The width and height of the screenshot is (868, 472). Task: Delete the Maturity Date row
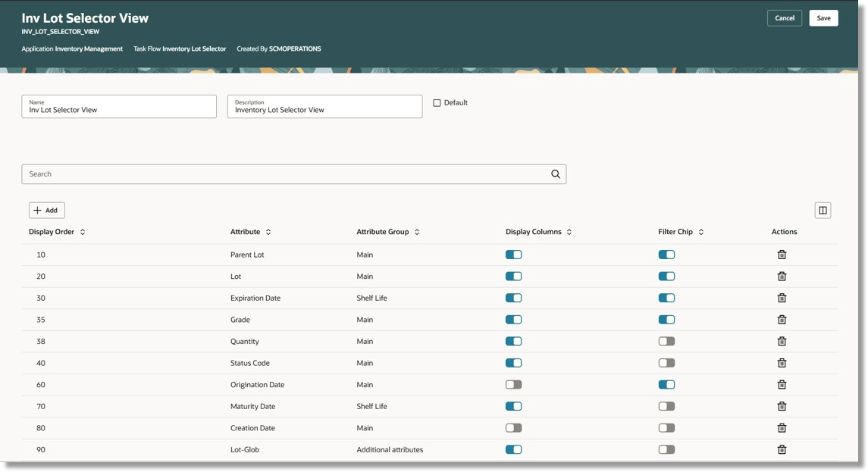[782, 406]
